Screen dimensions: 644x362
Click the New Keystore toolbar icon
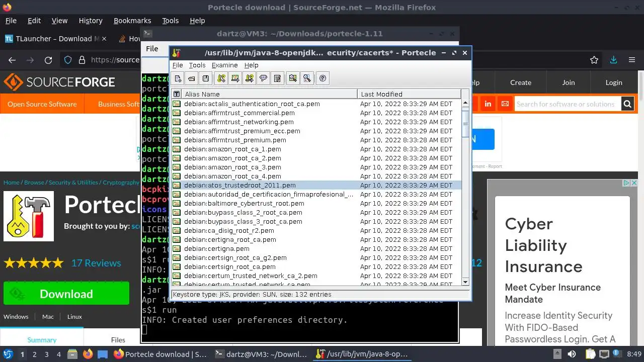click(x=178, y=78)
